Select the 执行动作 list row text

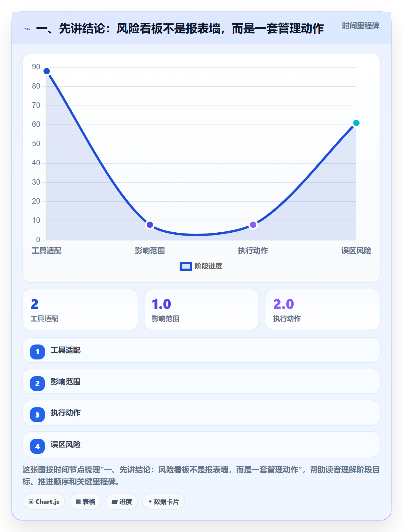66,413
